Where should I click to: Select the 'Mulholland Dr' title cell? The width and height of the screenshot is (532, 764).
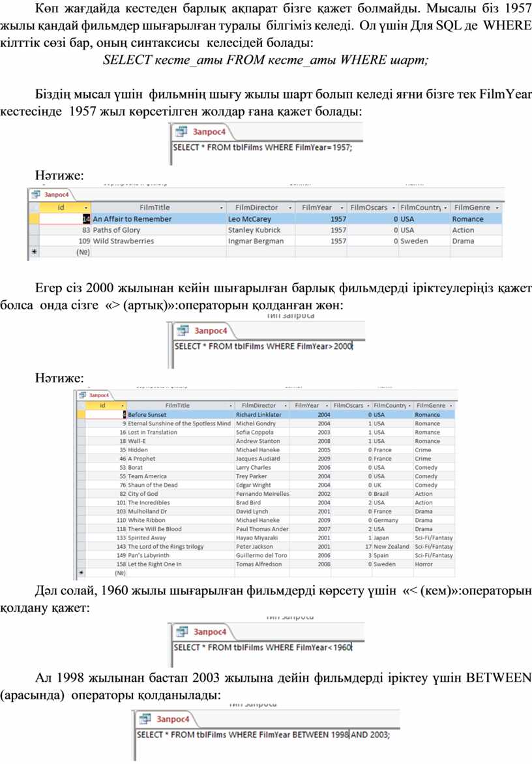click(x=181, y=512)
